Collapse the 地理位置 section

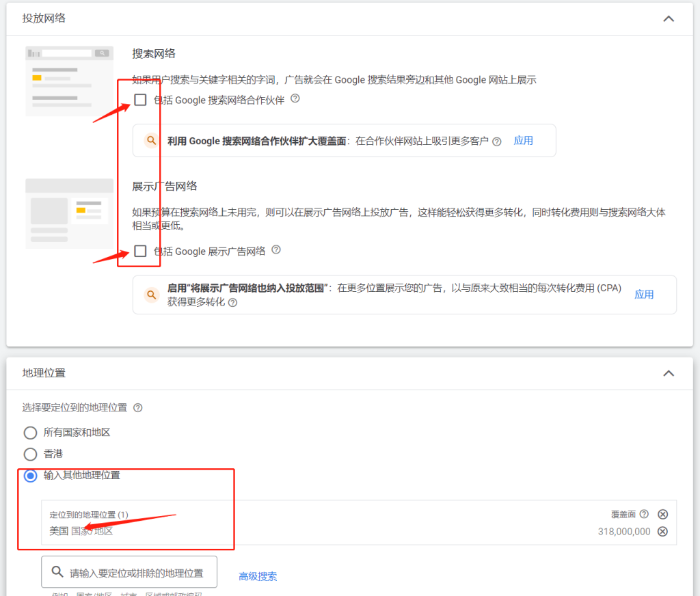pyautogui.click(x=669, y=373)
